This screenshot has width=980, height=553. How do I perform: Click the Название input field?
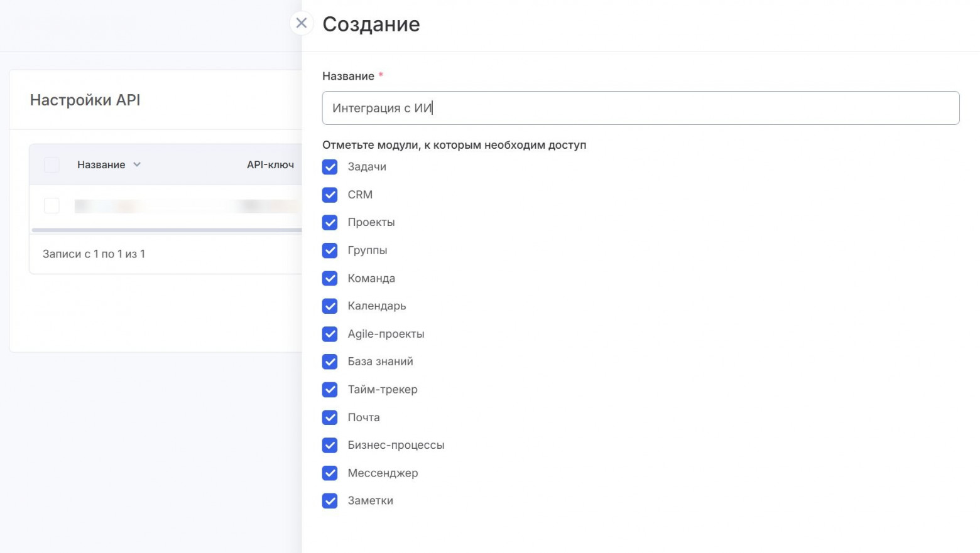[641, 108]
